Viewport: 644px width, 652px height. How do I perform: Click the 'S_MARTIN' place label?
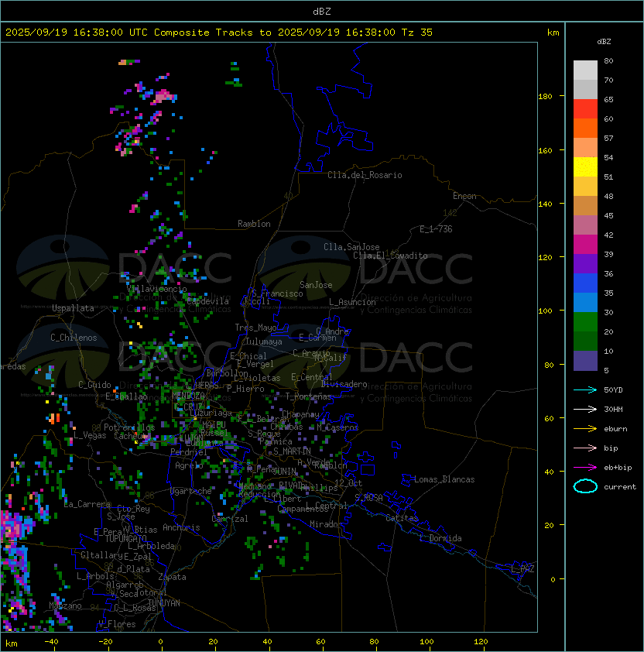tap(292, 451)
